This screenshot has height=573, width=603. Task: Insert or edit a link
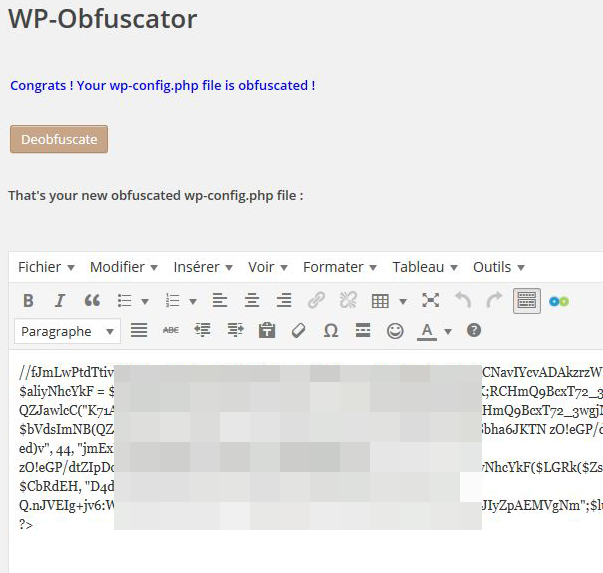(x=316, y=300)
